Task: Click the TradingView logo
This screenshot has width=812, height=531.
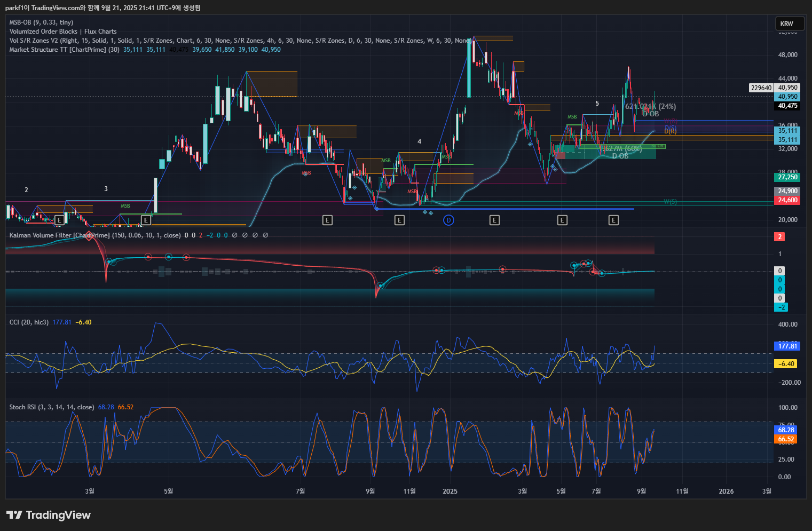Action: click(49, 515)
